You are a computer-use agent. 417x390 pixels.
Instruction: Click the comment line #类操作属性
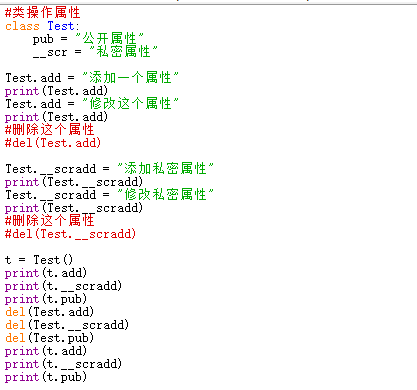tap(43, 13)
